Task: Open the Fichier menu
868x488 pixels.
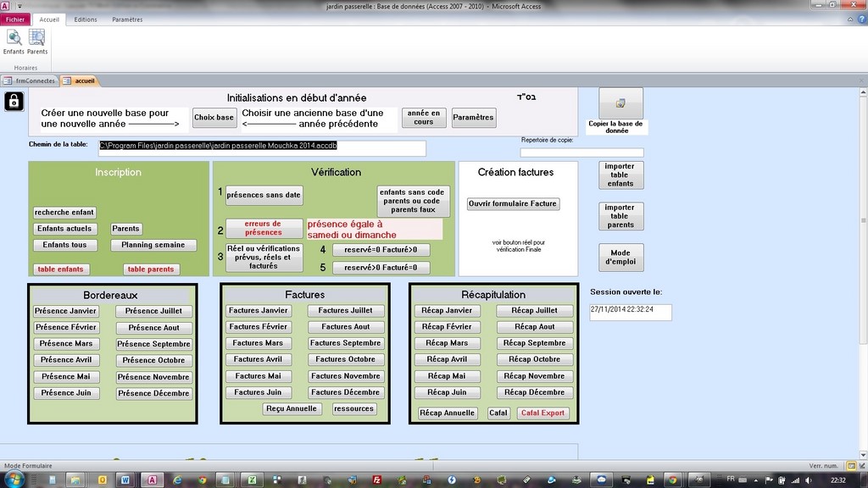Action: click(15, 19)
